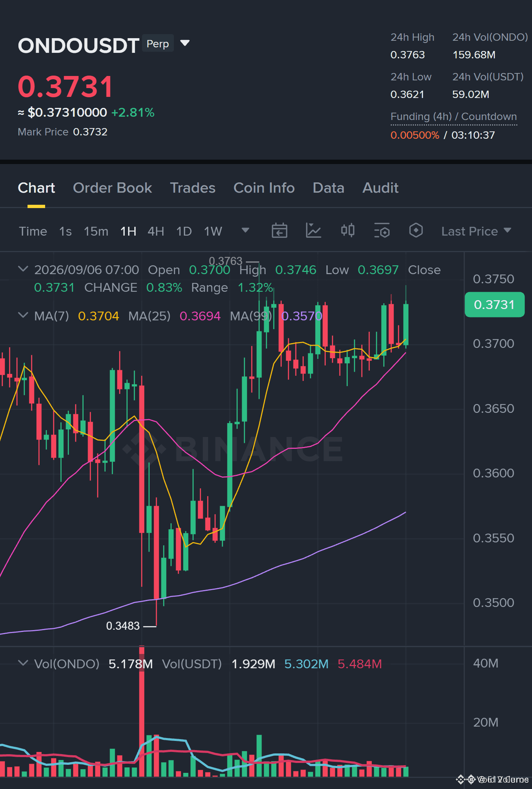Click the Perp contract type badge
532x789 pixels.
pos(158,43)
